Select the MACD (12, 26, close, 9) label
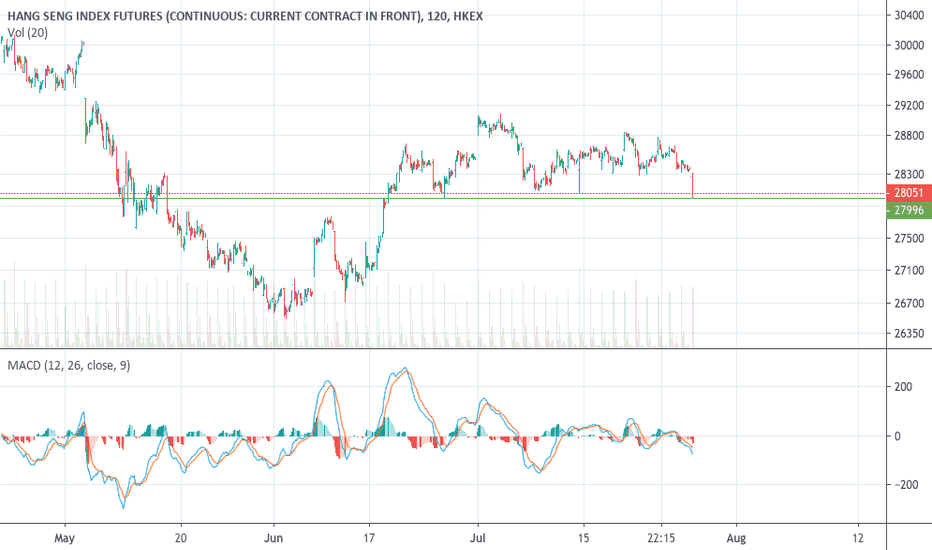The height and width of the screenshot is (550, 932). [x=68, y=365]
